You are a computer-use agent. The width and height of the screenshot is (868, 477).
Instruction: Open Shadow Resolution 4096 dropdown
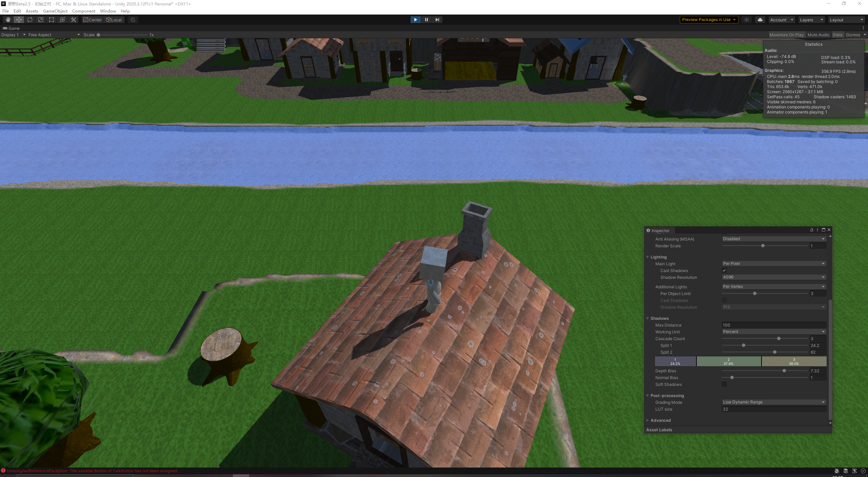click(773, 277)
